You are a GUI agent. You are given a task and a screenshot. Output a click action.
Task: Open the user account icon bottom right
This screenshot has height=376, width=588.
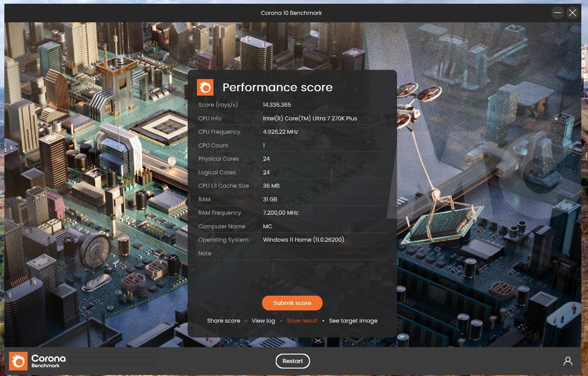click(568, 361)
